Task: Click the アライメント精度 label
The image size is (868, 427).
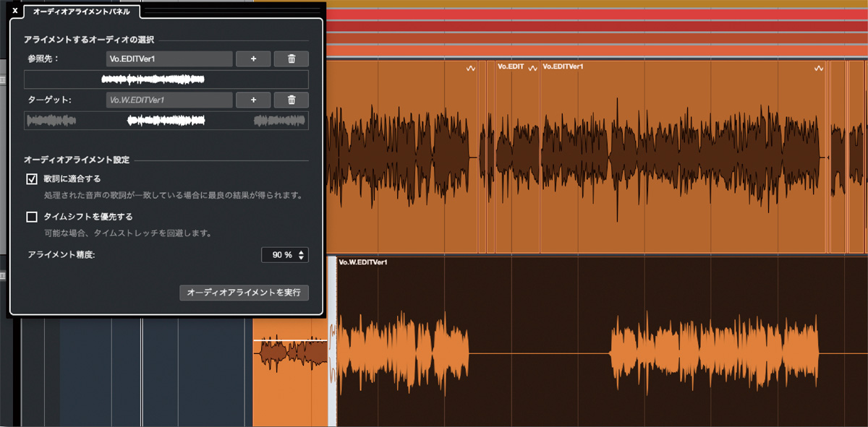Action: tap(61, 255)
